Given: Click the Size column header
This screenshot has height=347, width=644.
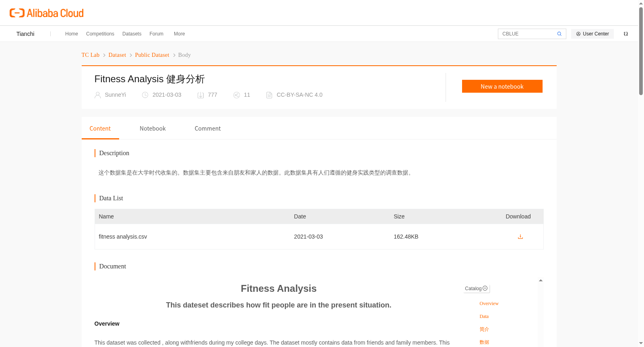Looking at the screenshot, I should point(399,216).
